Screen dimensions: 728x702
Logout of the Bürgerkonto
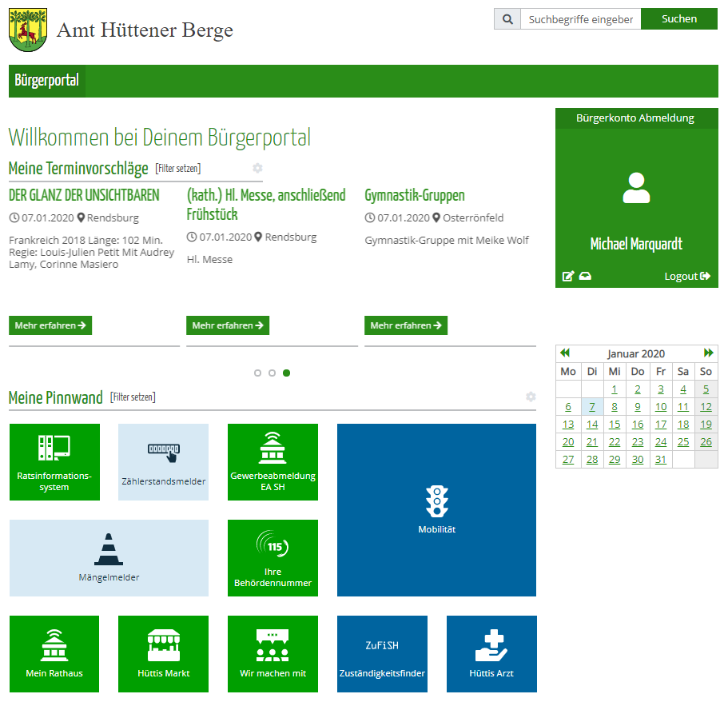click(686, 275)
